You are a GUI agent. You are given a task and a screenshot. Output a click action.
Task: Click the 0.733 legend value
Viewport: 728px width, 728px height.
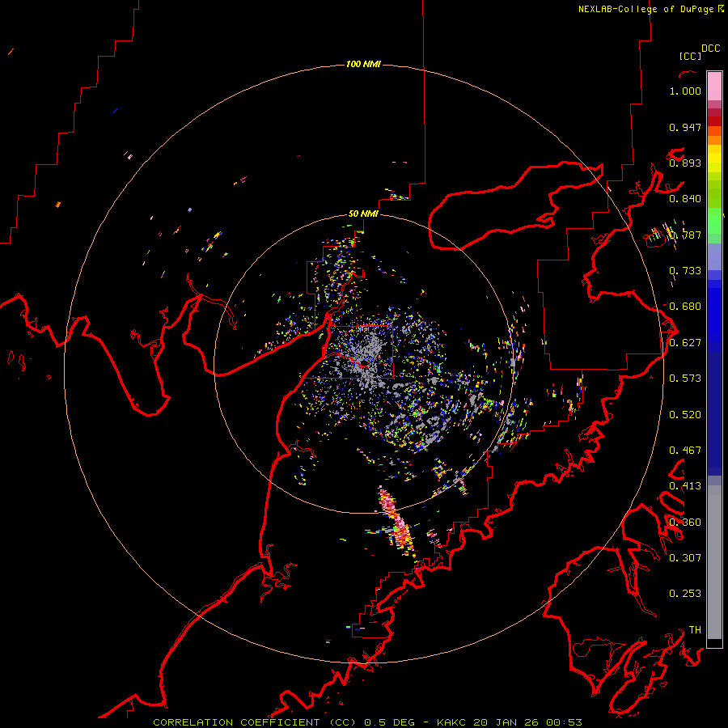pyautogui.click(x=685, y=271)
